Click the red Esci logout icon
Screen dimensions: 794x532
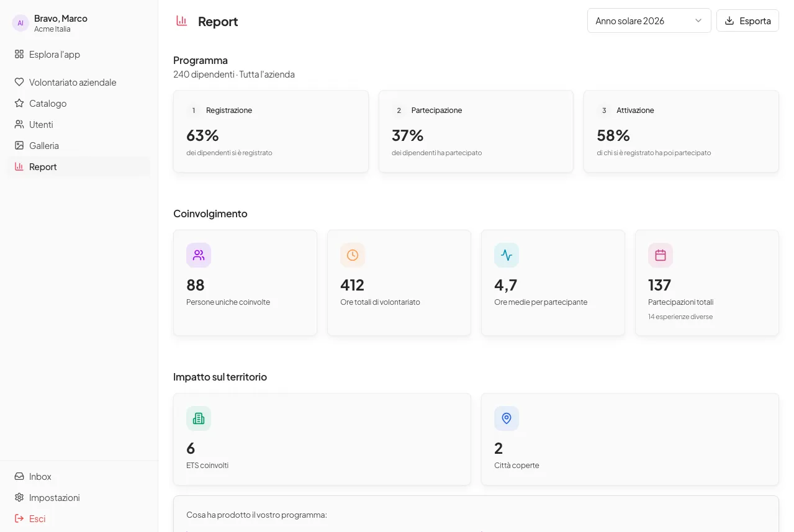coord(19,518)
